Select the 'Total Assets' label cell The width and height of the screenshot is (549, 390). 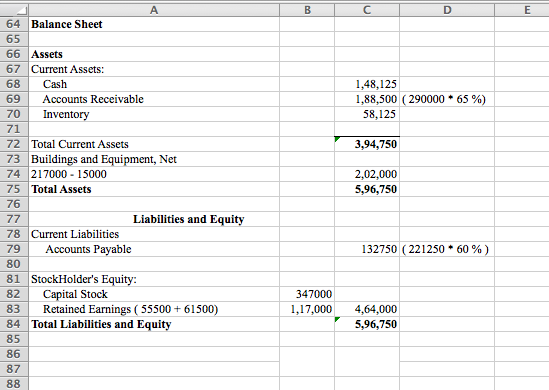(154, 189)
